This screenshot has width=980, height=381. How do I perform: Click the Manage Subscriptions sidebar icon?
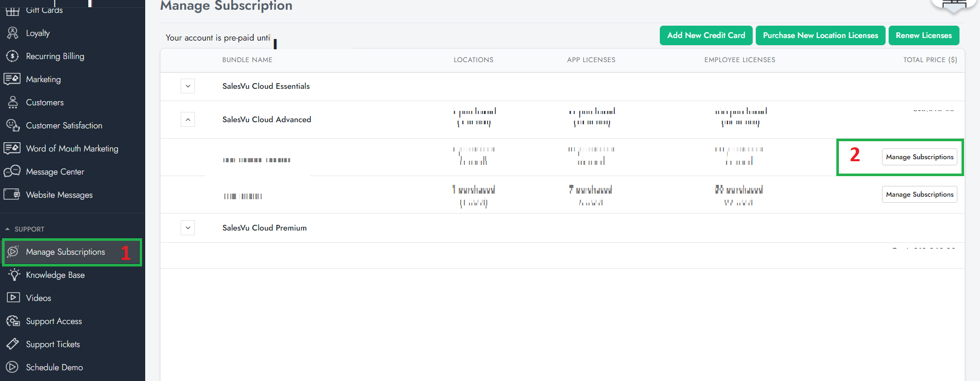pos(13,252)
